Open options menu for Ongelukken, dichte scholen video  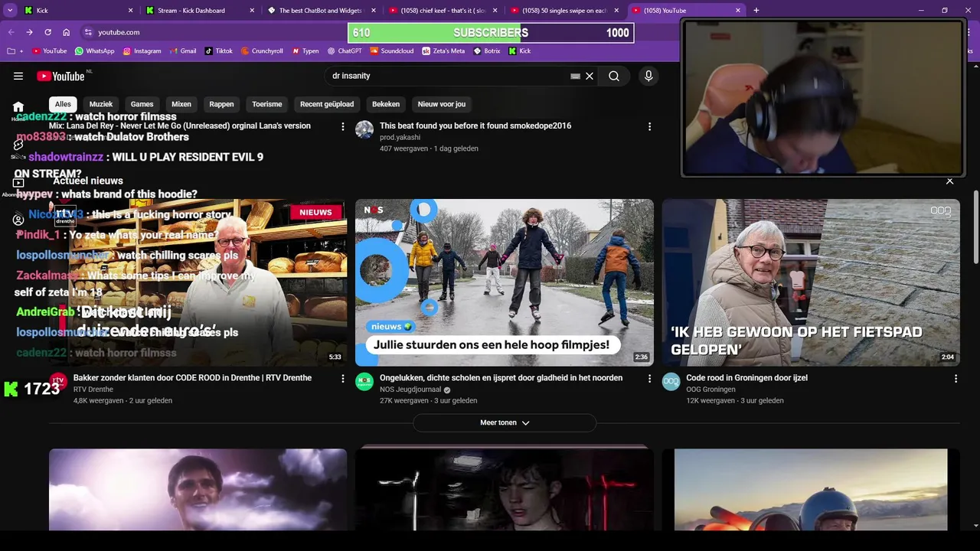point(649,378)
